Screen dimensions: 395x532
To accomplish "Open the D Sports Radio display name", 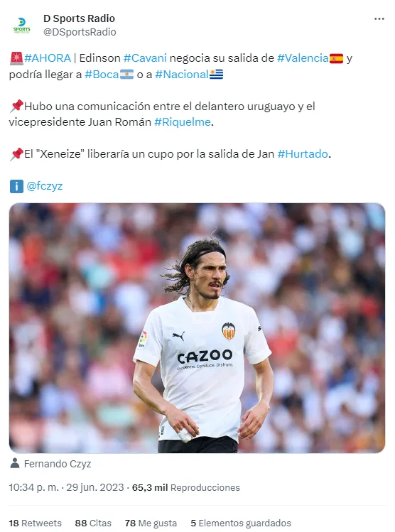I will [x=79, y=18].
